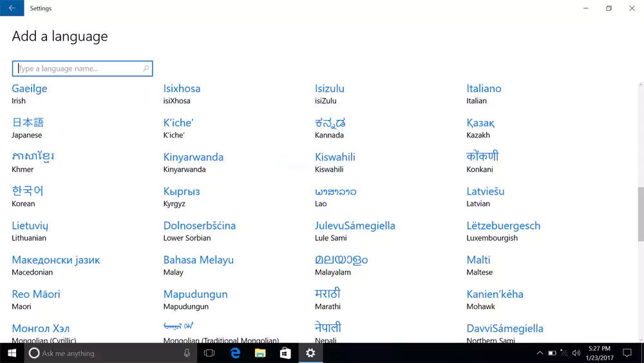Open the Windows Store taskbar icon
Image resolution: width=644 pixels, height=363 pixels.
tap(285, 353)
